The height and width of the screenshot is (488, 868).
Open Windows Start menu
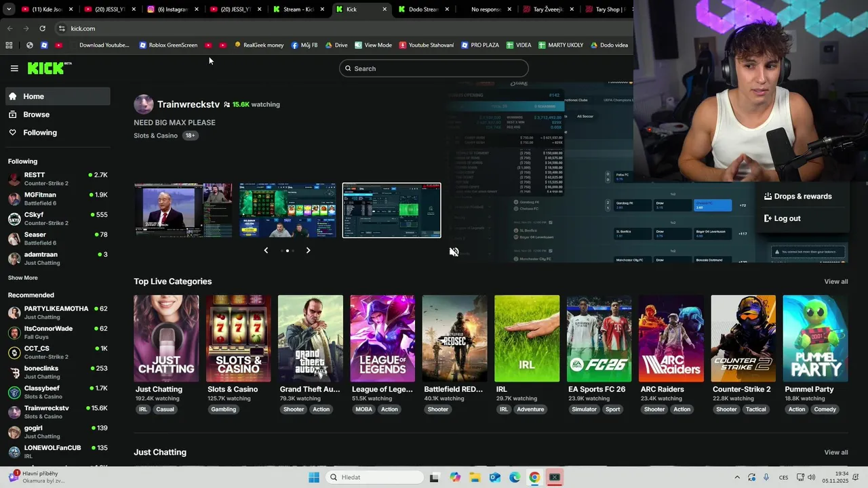pos(313,477)
